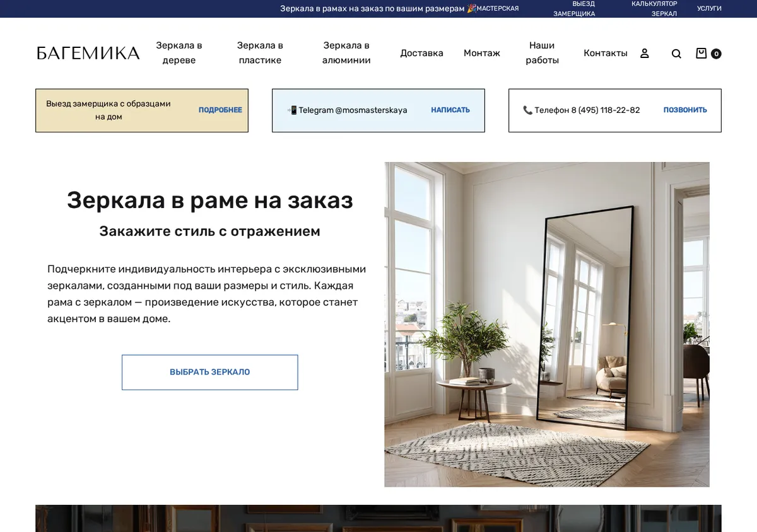This screenshot has height=532, width=757.
Task: Click НАПИСАТЬ for Telegram contact
Action: point(450,110)
